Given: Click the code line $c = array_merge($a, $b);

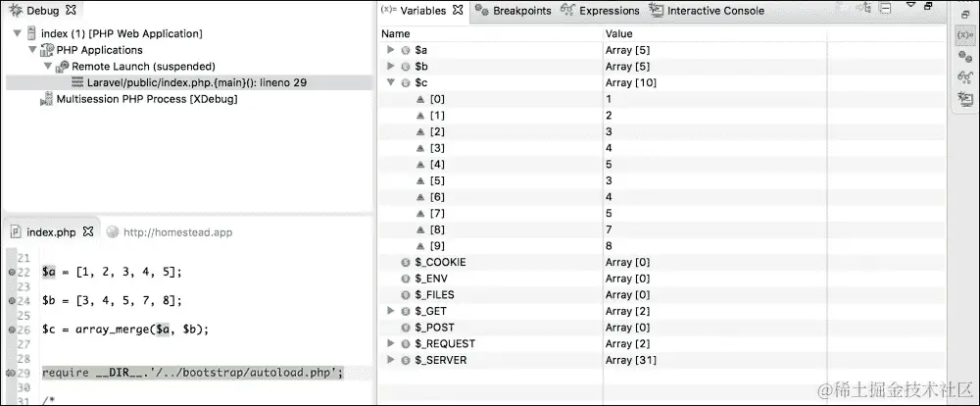Looking at the screenshot, I should click(x=125, y=330).
